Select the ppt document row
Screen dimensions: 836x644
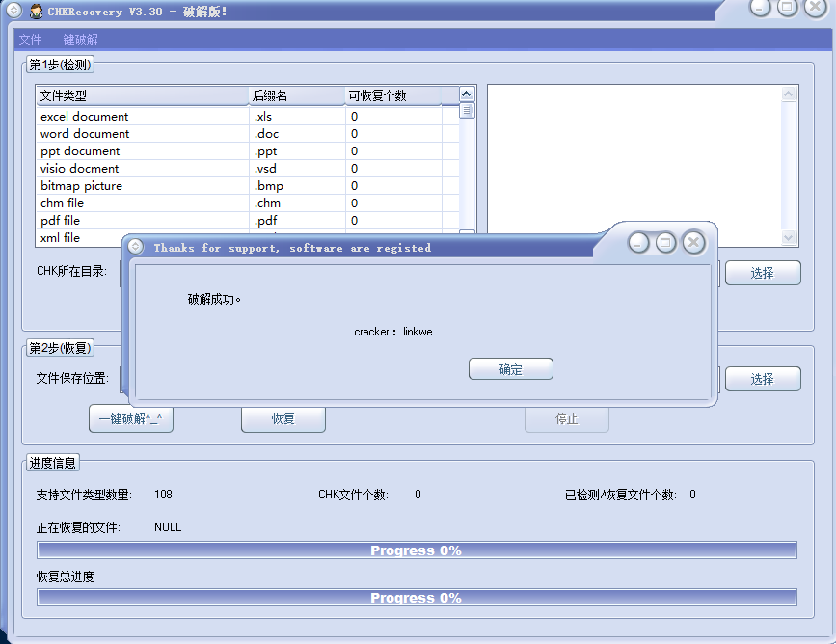[x=248, y=151]
